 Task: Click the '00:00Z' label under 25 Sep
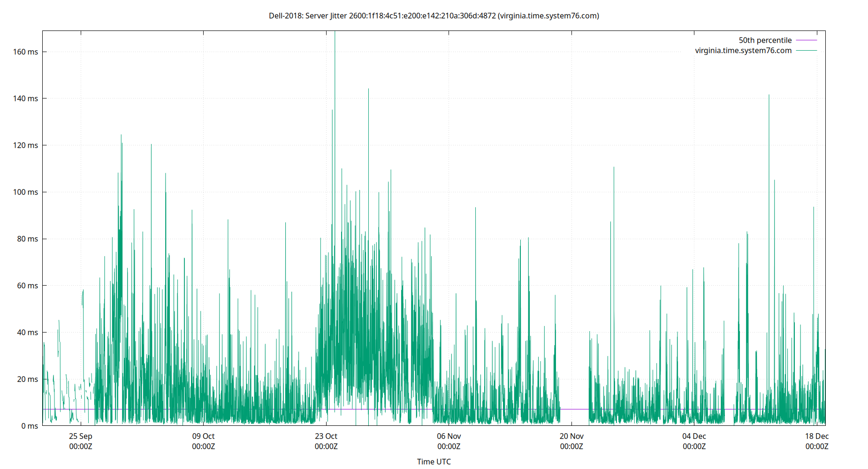pyautogui.click(x=81, y=446)
